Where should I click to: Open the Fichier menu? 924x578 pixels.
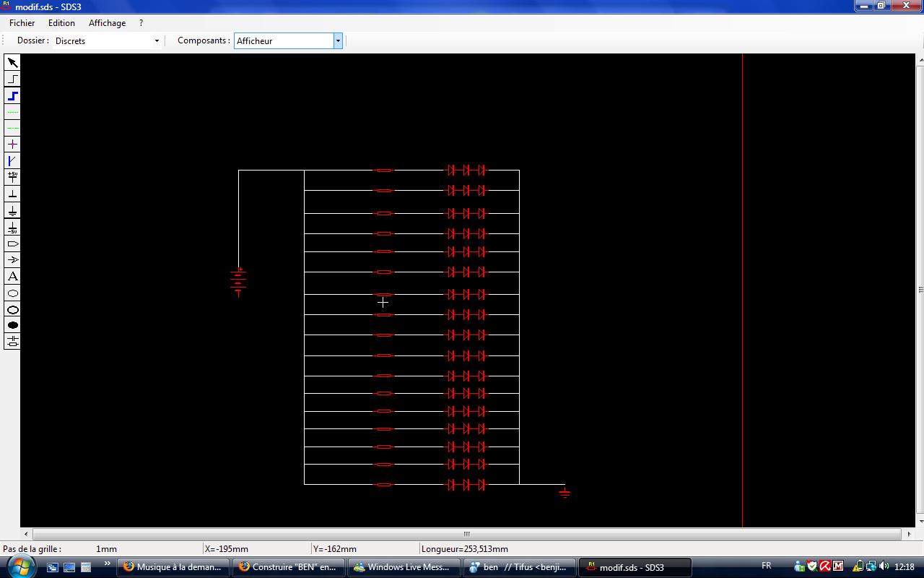tap(22, 23)
